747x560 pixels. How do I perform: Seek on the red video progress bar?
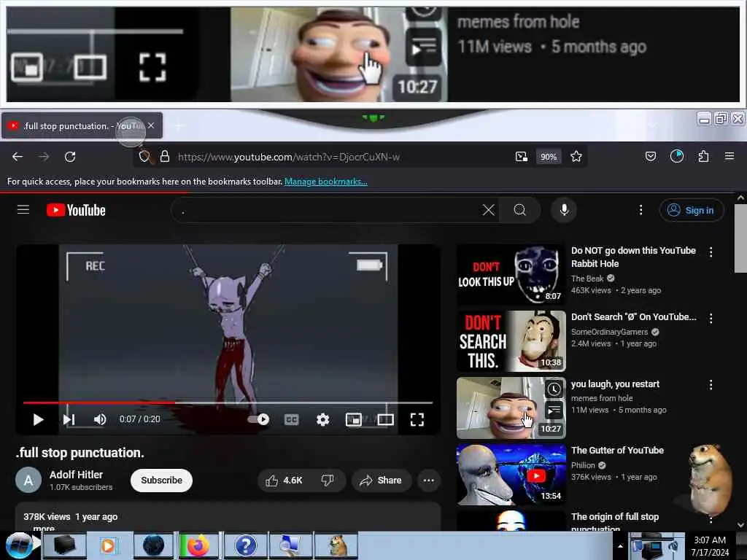[228, 402]
